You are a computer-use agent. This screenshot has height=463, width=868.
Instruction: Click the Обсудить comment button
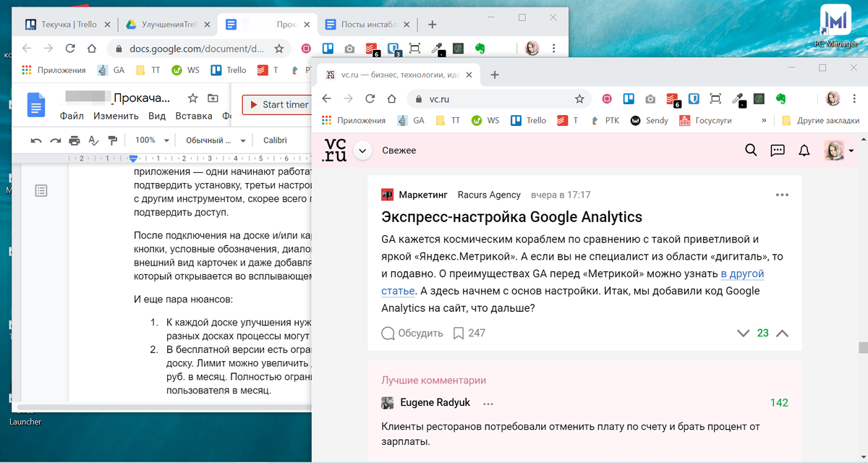click(x=412, y=333)
